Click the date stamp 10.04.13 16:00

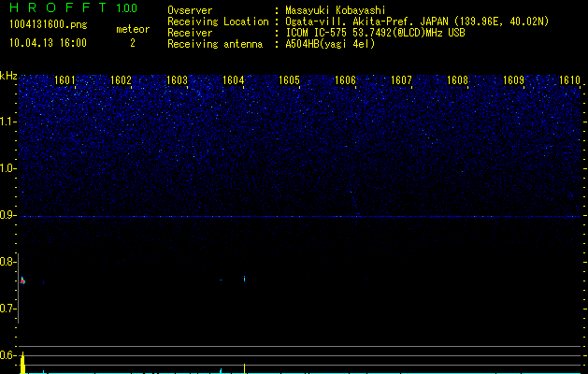point(48,43)
